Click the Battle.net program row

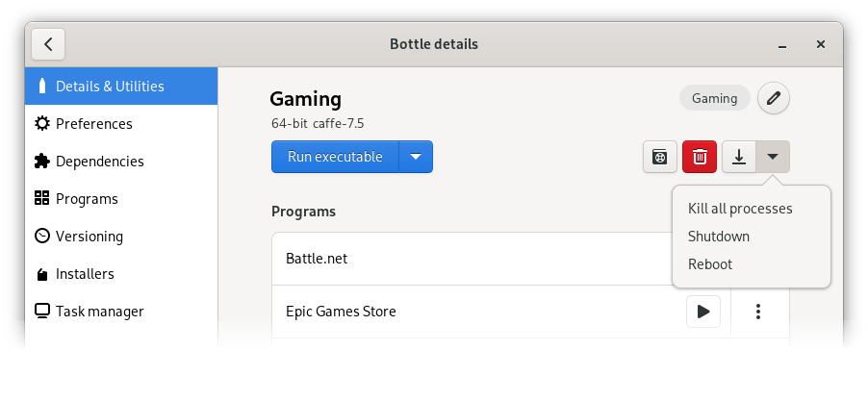(462, 259)
